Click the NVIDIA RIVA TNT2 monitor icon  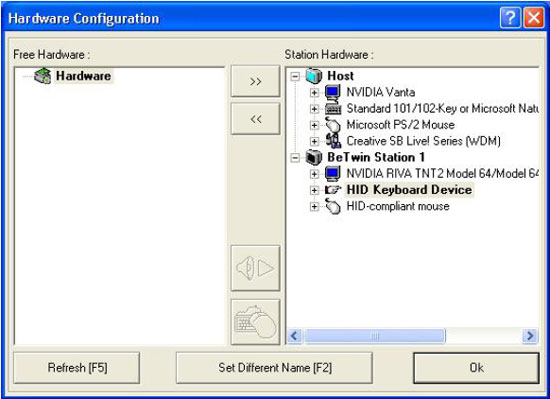coord(333,174)
